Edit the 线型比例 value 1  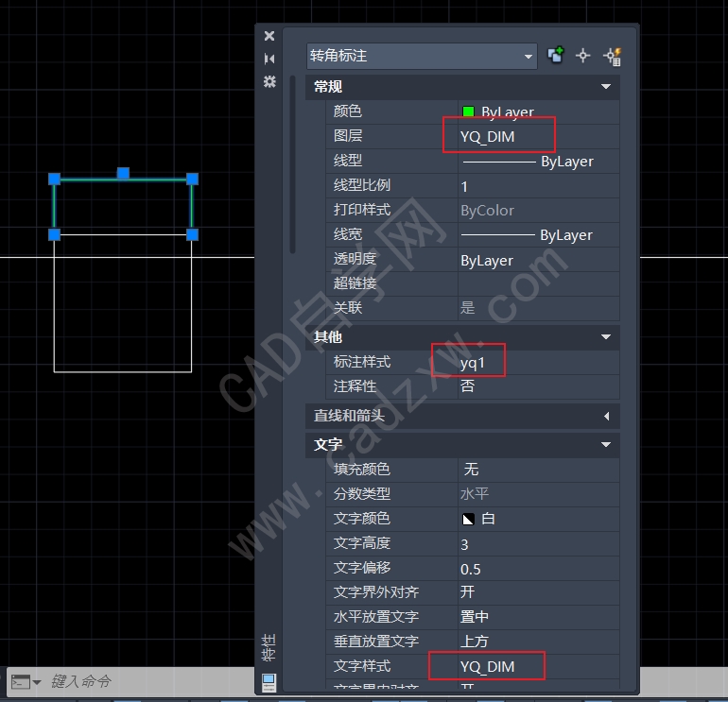point(539,186)
